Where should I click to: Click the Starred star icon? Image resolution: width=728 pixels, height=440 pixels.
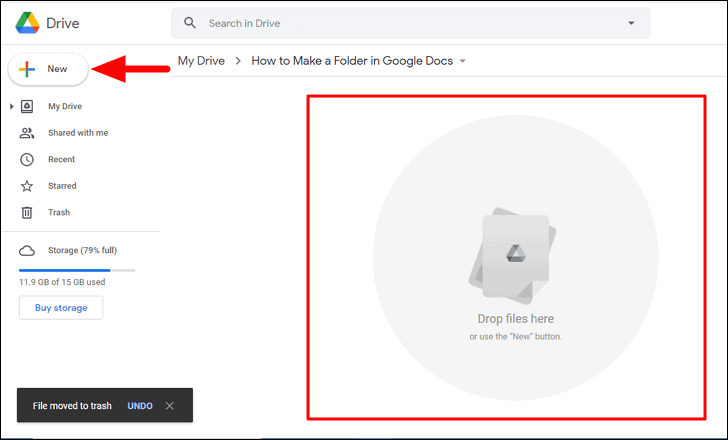coord(27,186)
